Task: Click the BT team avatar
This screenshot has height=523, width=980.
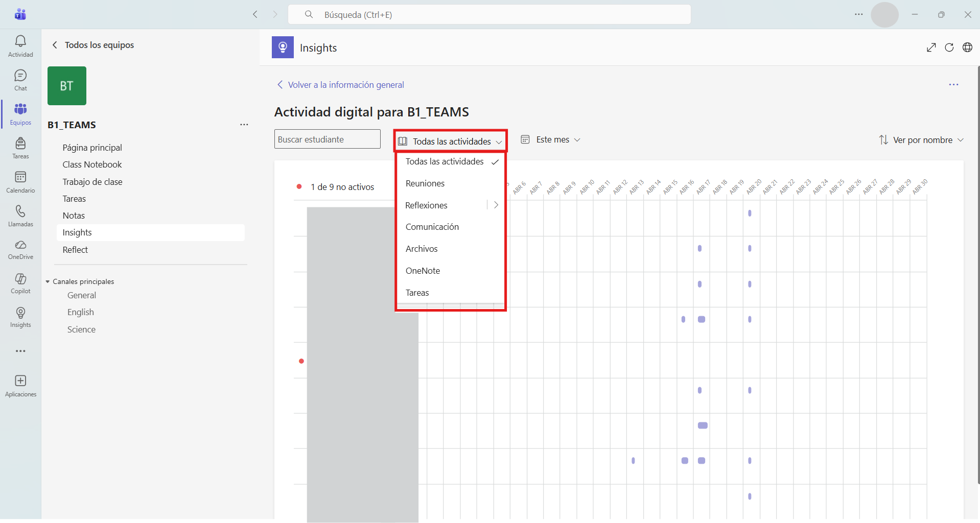Action: coord(67,86)
